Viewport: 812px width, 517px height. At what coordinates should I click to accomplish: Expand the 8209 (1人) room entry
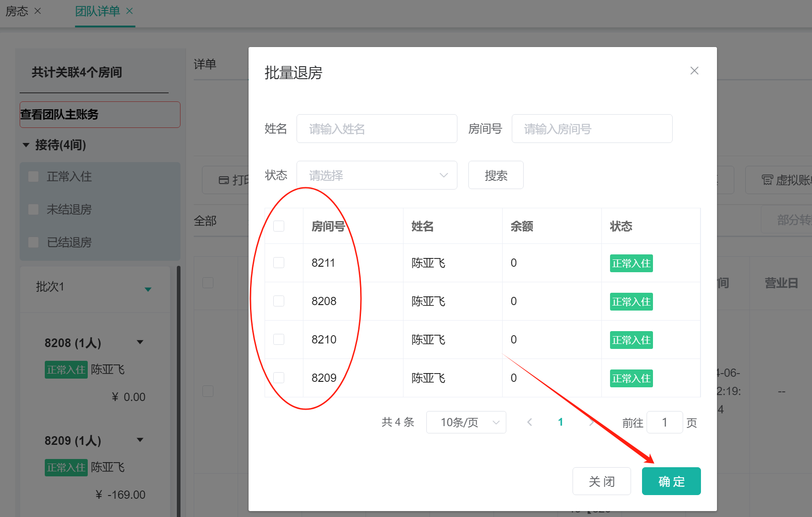tap(140, 440)
